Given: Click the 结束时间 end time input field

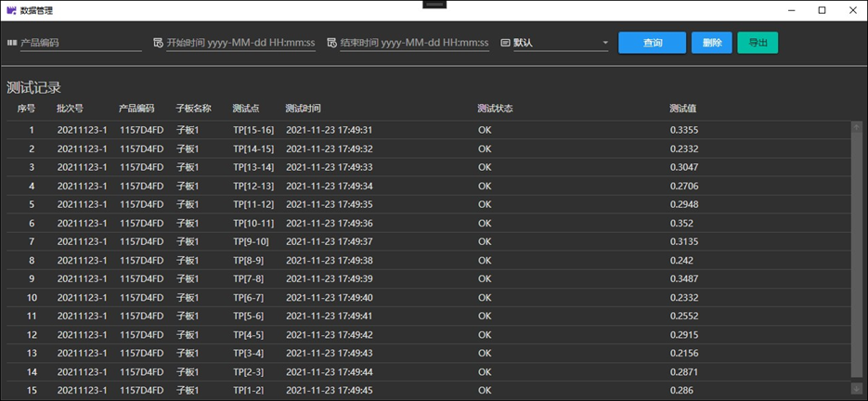Looking at the screenshot, I should [x=414, y=43].
